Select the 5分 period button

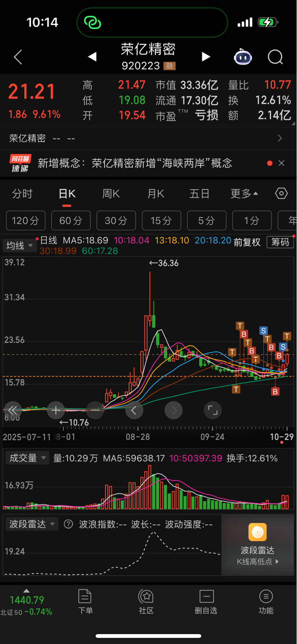207,220
